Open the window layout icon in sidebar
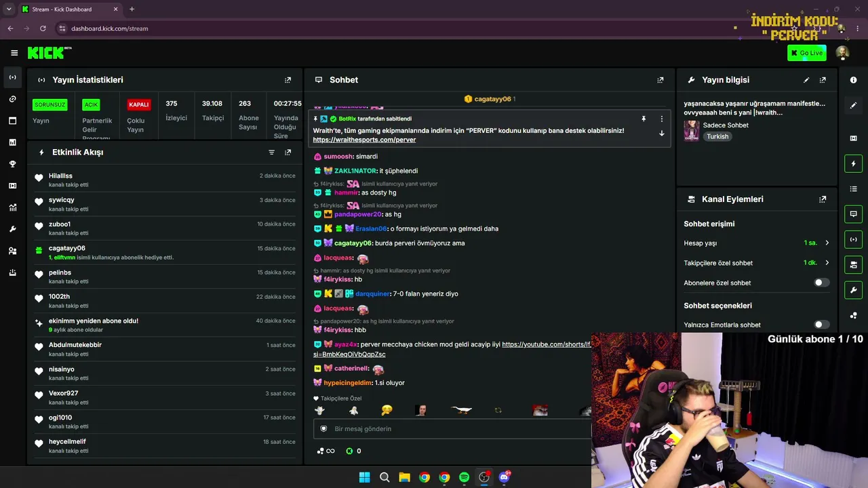Screen dimensions: 868x488 point(12,121)
